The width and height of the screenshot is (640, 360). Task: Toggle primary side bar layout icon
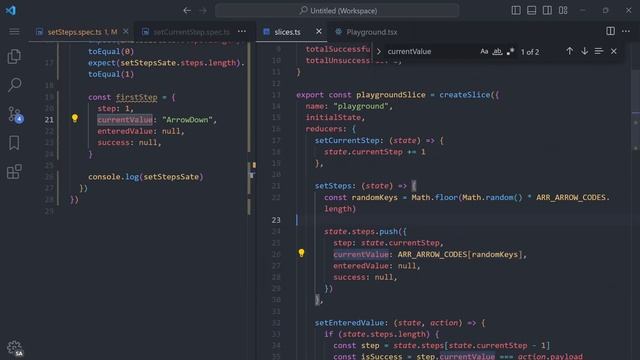coord(516,11)
